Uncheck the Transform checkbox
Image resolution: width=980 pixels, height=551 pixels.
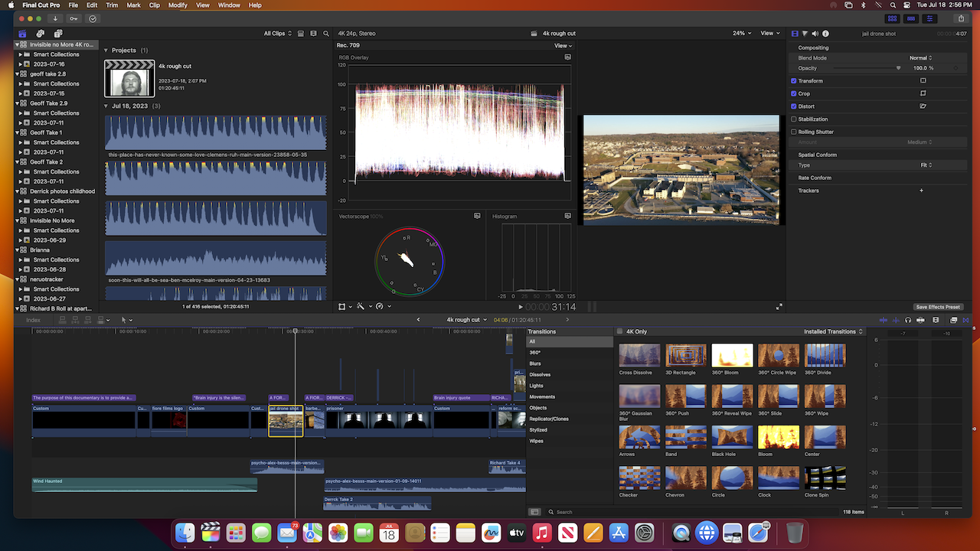[x=794, y=81]
